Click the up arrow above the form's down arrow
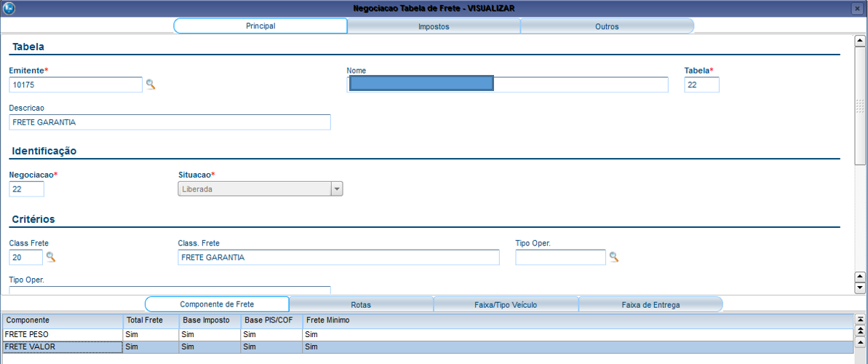Viewport: 868px width, 364px height. (x=860, y=277)
